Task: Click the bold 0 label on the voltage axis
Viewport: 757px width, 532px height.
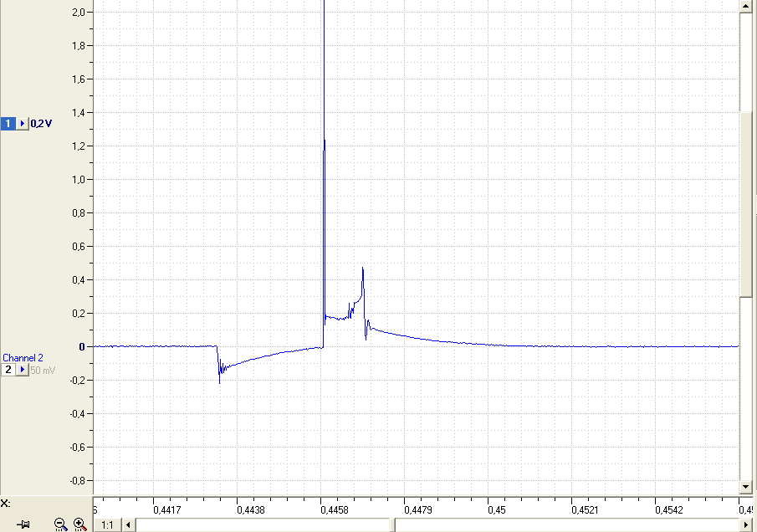Action: pos(82,346)
